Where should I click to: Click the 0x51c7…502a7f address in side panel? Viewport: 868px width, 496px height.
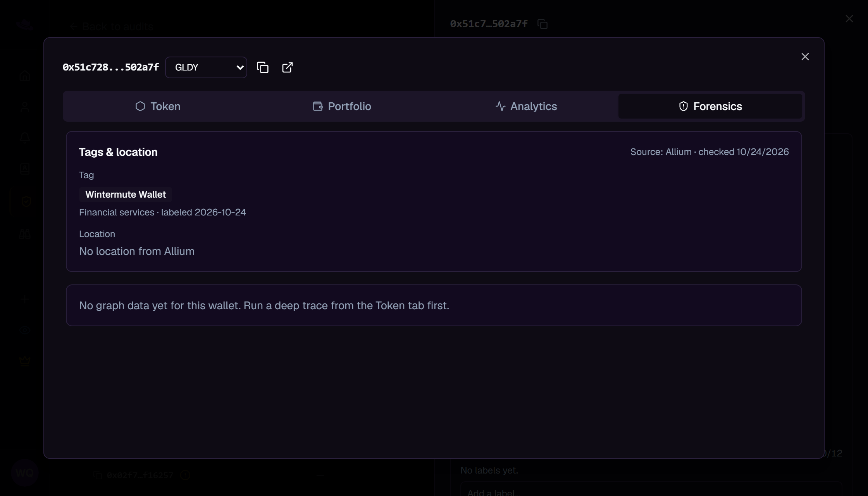pyautogui.click(x=489, y=24)
